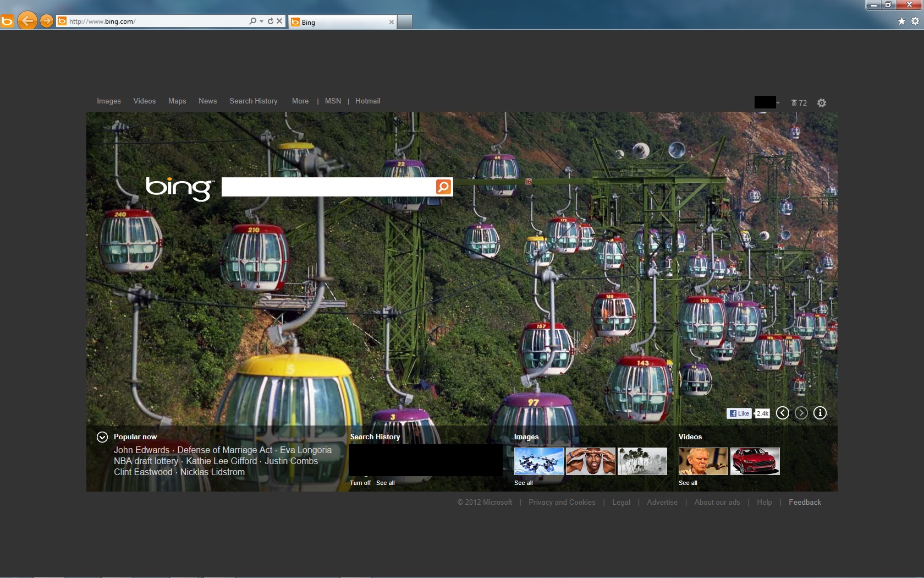This screenshot has width=924, height=578.
Task: Click the Bing logo
Action: pos(179,188)
